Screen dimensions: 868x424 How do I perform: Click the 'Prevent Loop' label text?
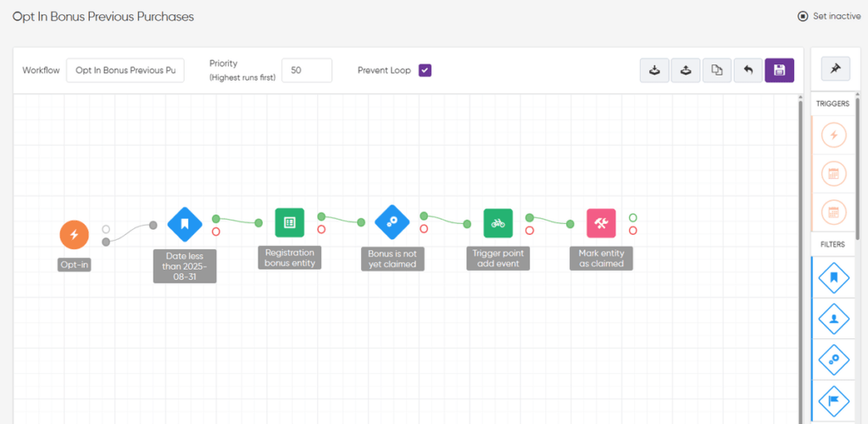tap(384, 70)
